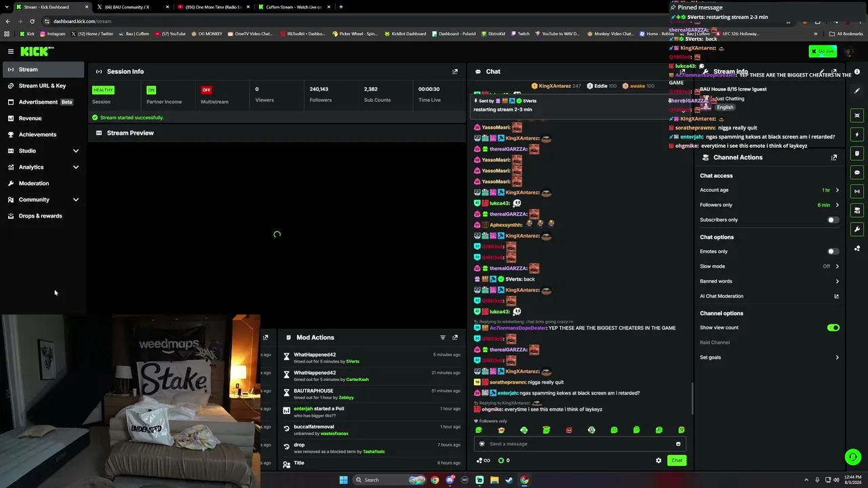
Task: Open Followers only duration options
Action: [x=770, y=205]
